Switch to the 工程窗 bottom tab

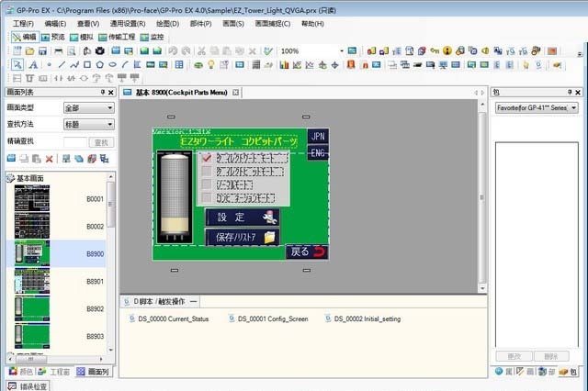[x=54, y=372]
